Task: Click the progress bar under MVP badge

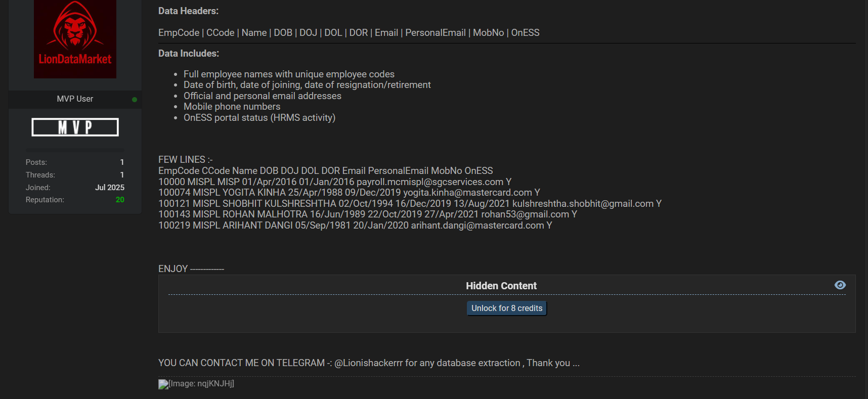Action: [x=75, y=150]
